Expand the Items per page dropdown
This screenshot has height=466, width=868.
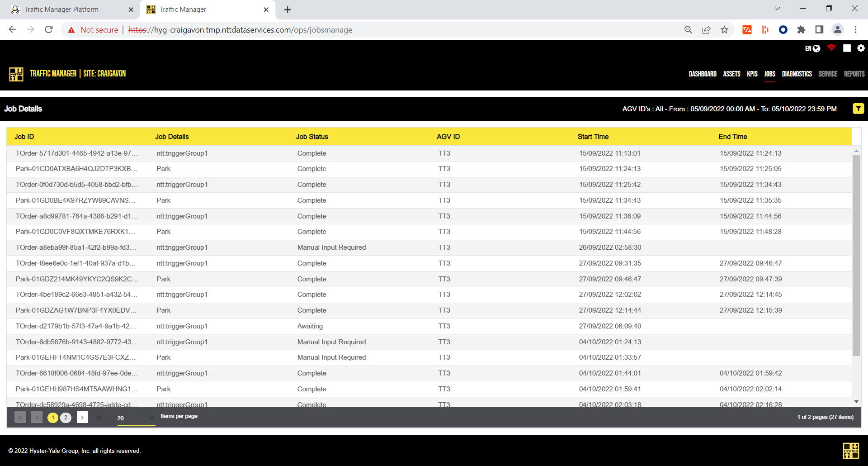click(136, 418)
